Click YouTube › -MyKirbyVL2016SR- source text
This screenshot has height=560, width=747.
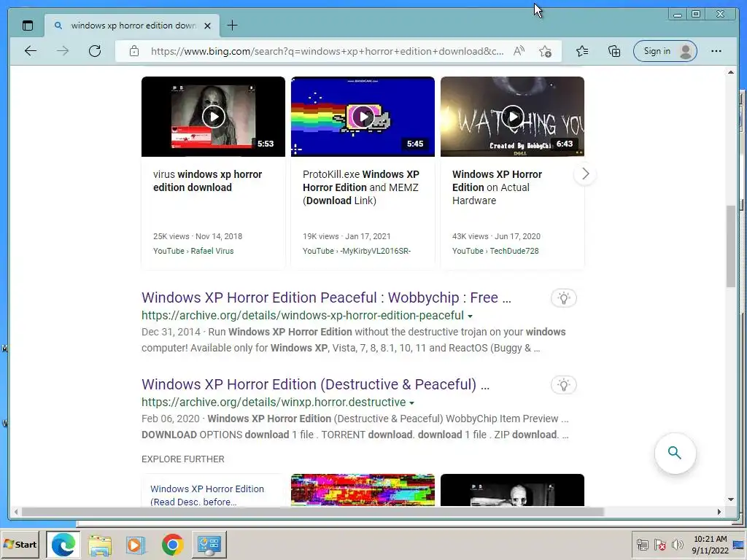[356, 251]
